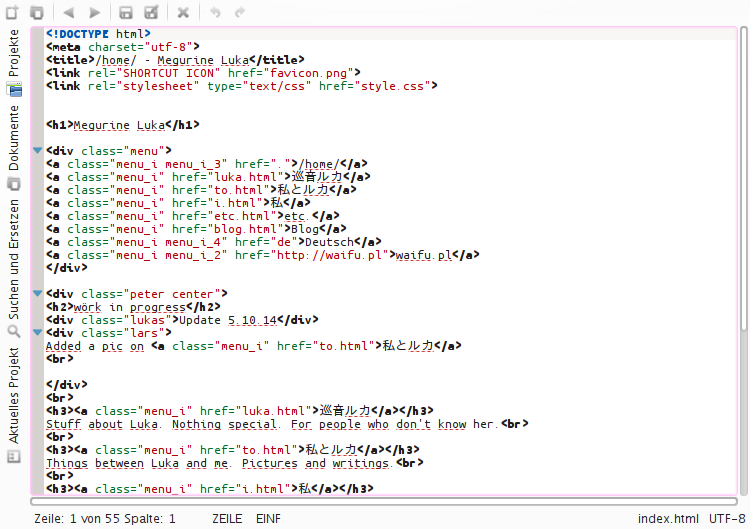Toggle the ZEILE selection mode indicator

(227, 519)
